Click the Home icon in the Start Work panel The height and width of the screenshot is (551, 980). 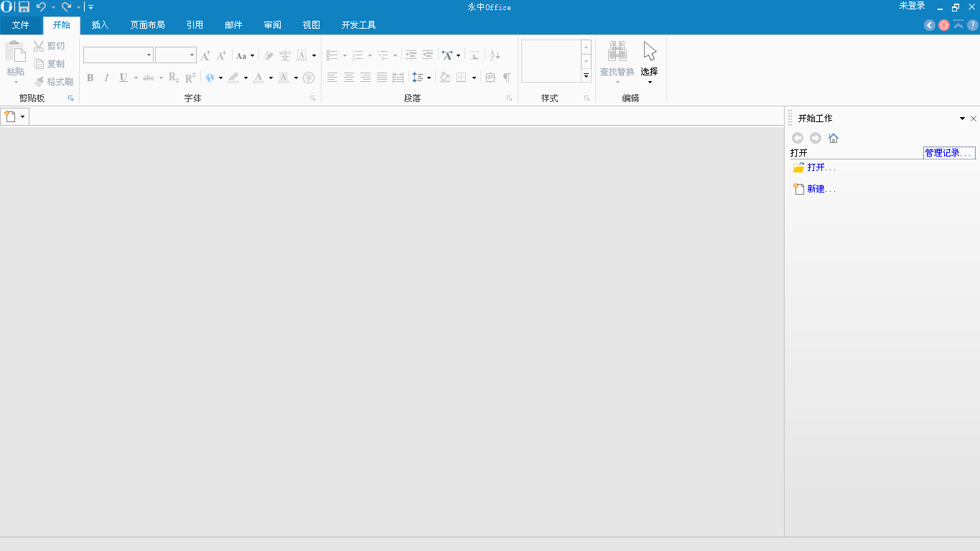click(x=834, y=138)
